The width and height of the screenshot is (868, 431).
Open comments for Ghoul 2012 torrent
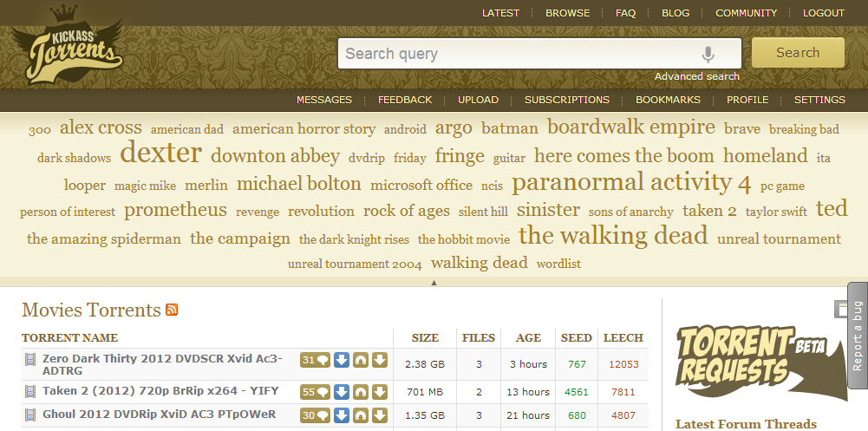click(315, 415)
